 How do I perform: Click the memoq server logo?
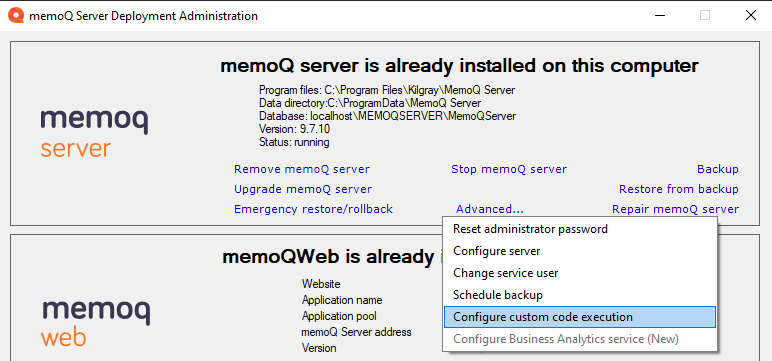pyautogui.click(x=95, y=133)
